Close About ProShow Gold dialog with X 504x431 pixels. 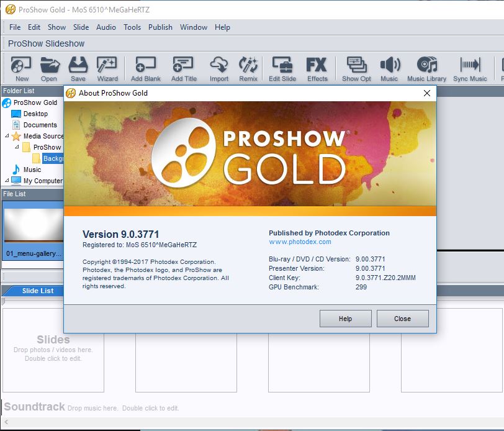coord(427,93)
